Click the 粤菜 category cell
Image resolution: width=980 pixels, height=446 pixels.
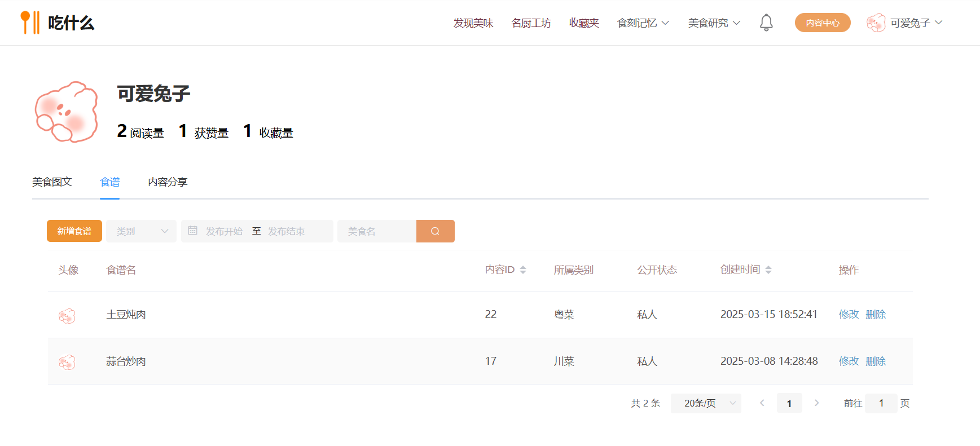[x=564, y=315]
